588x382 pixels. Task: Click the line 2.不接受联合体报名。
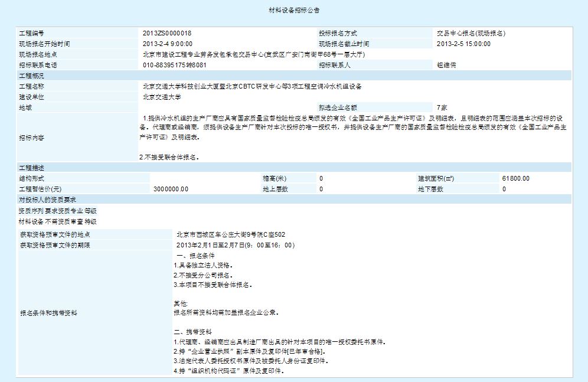[x=169, y=157]
